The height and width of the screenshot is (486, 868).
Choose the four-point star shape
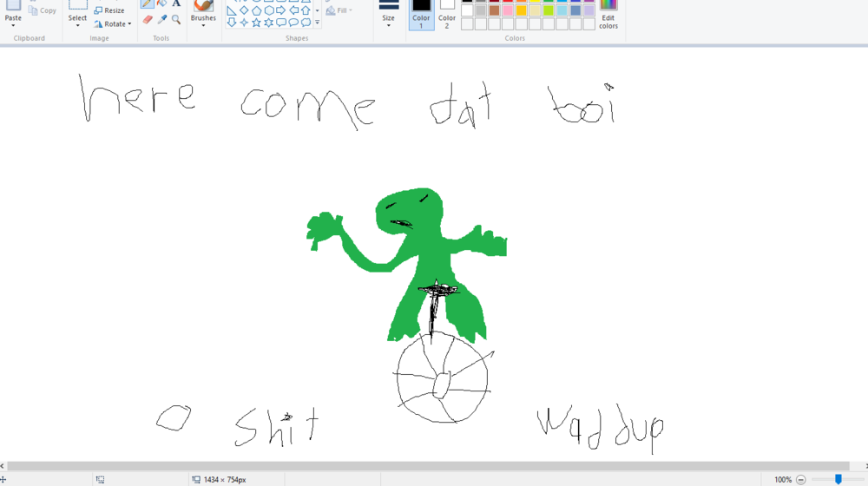tap(244, 23)
